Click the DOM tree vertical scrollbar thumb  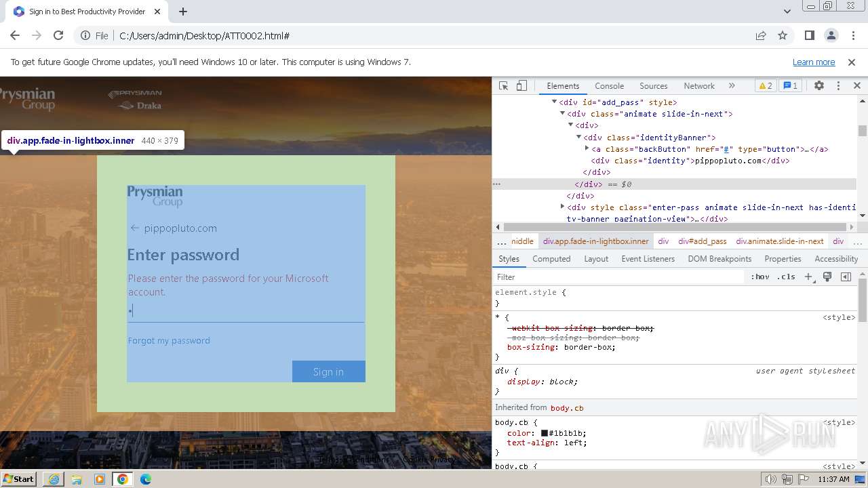[863, 131]
